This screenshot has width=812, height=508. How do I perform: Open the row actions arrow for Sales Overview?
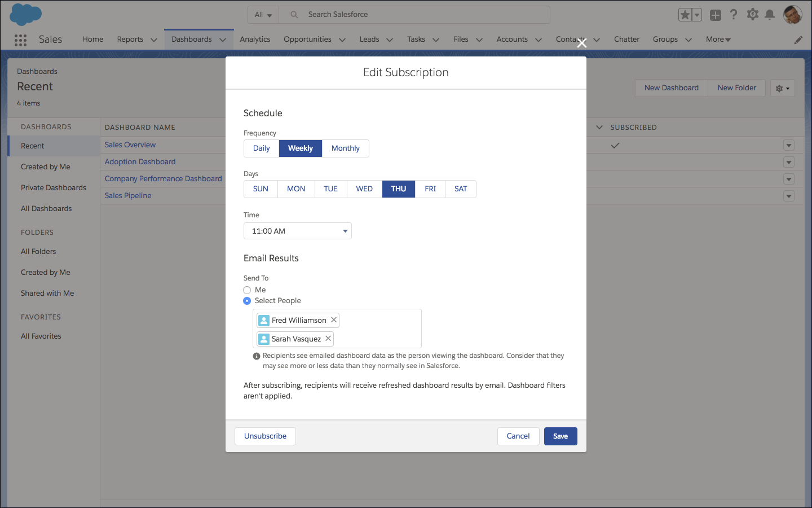(x=789, y=145)
